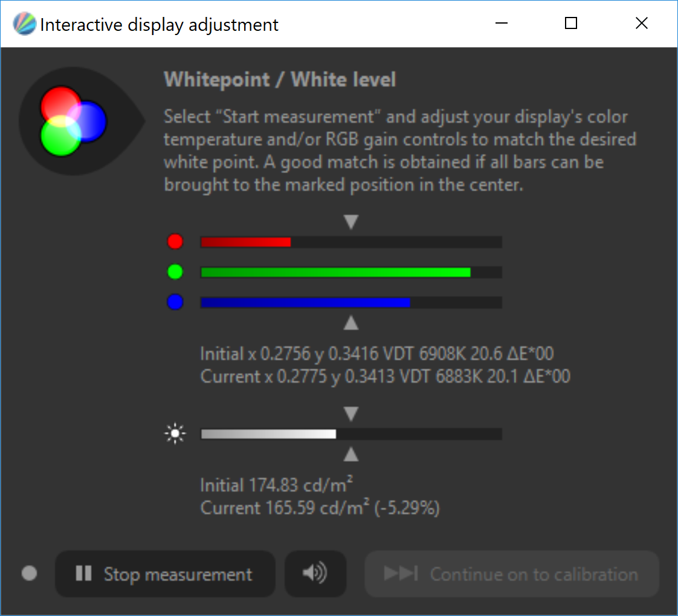The image size is (678, 616).
Task: Toggle the speaker sound icon
Action: click(x=315, y=574)
